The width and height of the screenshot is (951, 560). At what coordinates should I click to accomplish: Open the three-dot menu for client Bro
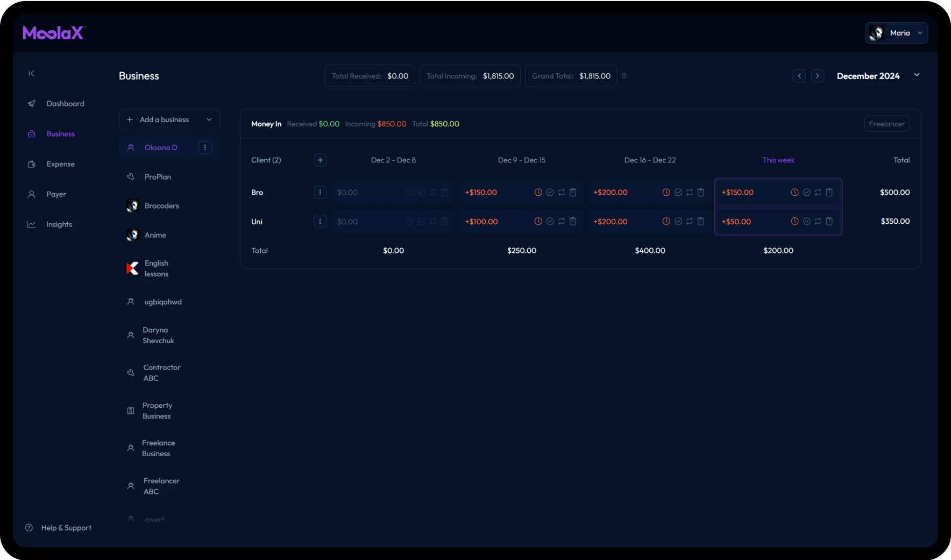tap(320, 193)
